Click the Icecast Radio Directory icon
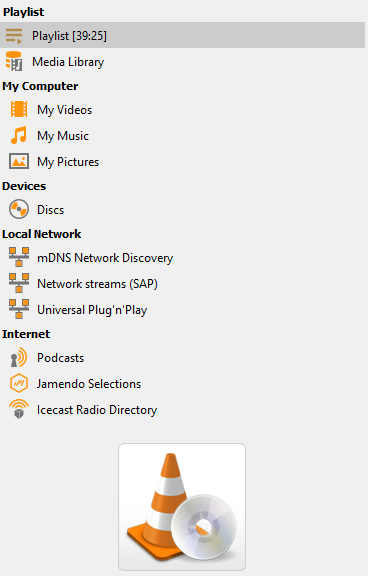 [19, 409]
